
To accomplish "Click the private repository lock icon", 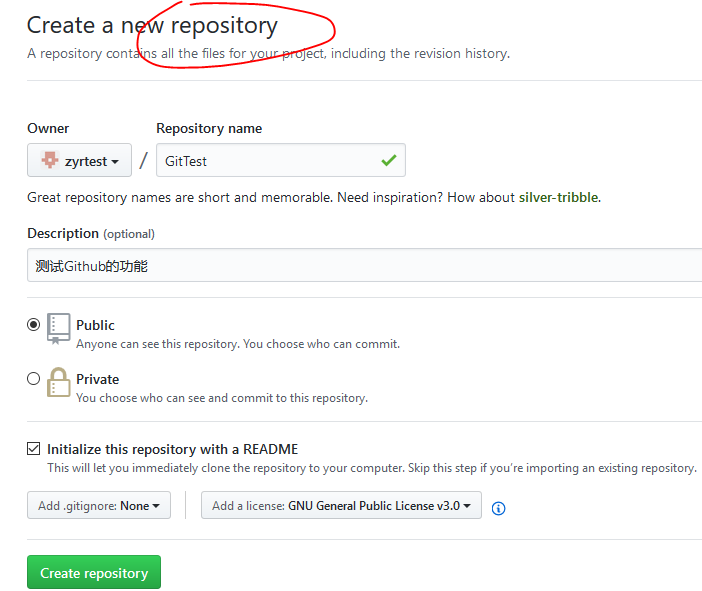I will point(59,382).
